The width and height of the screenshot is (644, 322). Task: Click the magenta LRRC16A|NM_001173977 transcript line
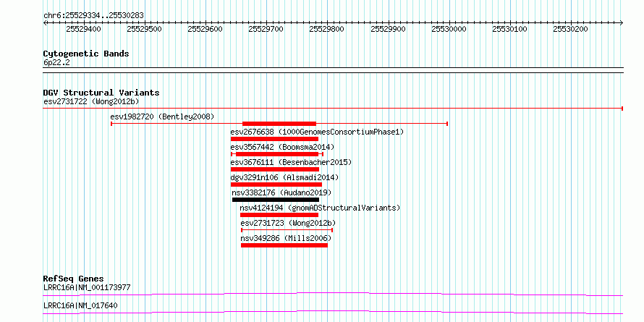pos(333,294)
